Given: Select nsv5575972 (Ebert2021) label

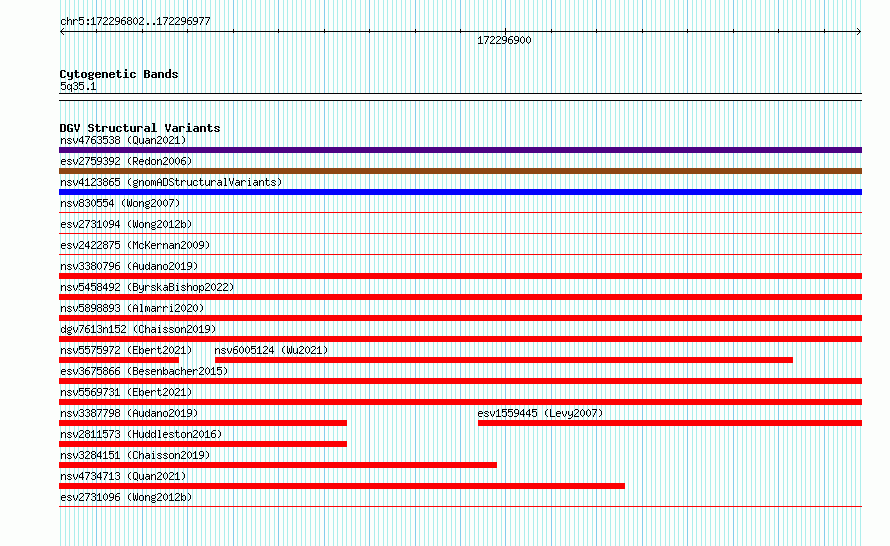Looking at the screenshot, I should 126,350.
